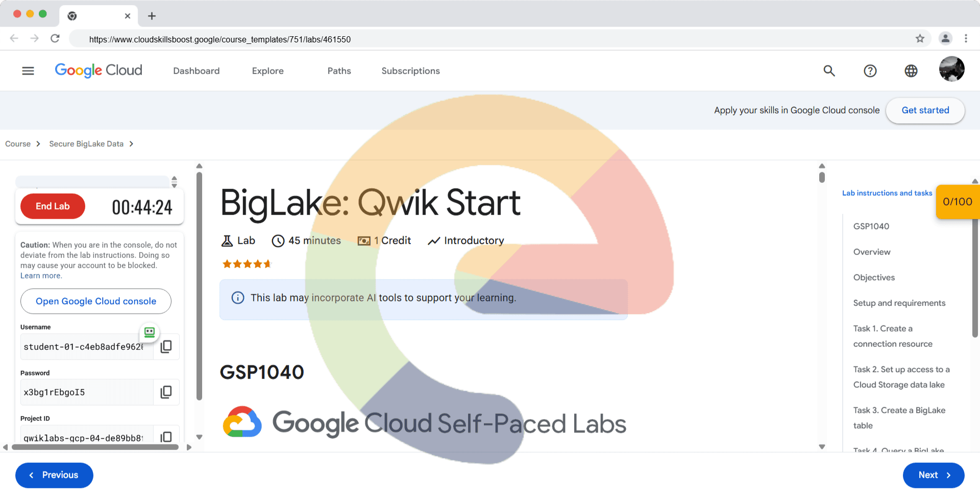Copy the Username value

tap(166, 347)
